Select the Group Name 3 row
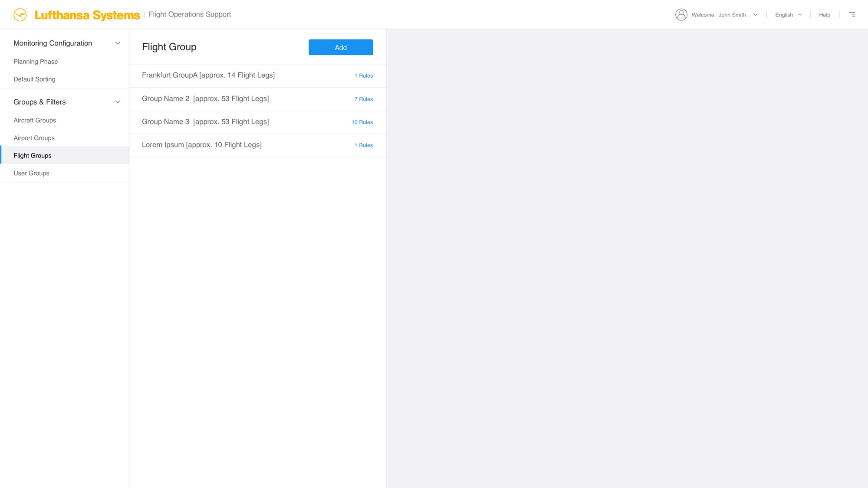This screenshot has width=868, height=488. pyautogui.click(x=258, y=122)
